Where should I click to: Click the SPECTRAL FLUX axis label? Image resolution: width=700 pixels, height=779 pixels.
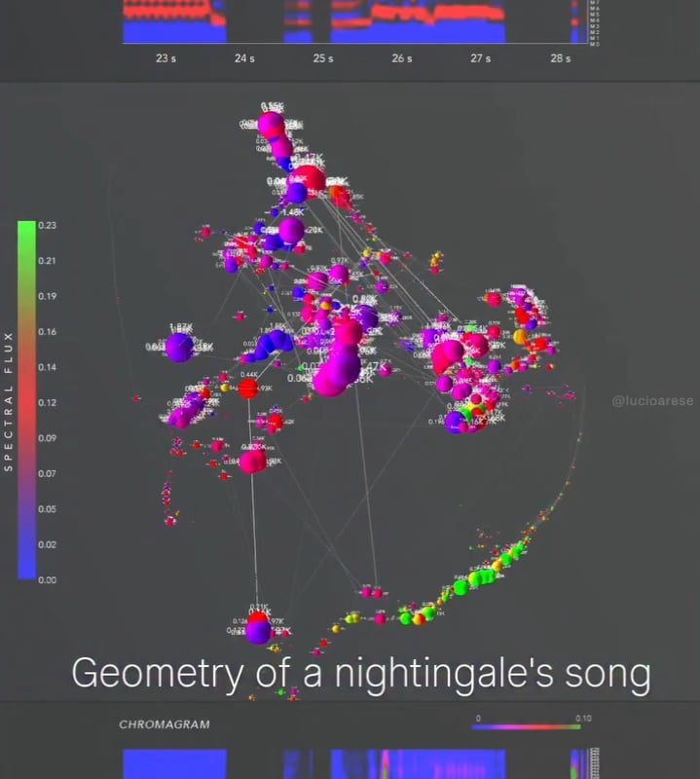[x=8, y=401]
